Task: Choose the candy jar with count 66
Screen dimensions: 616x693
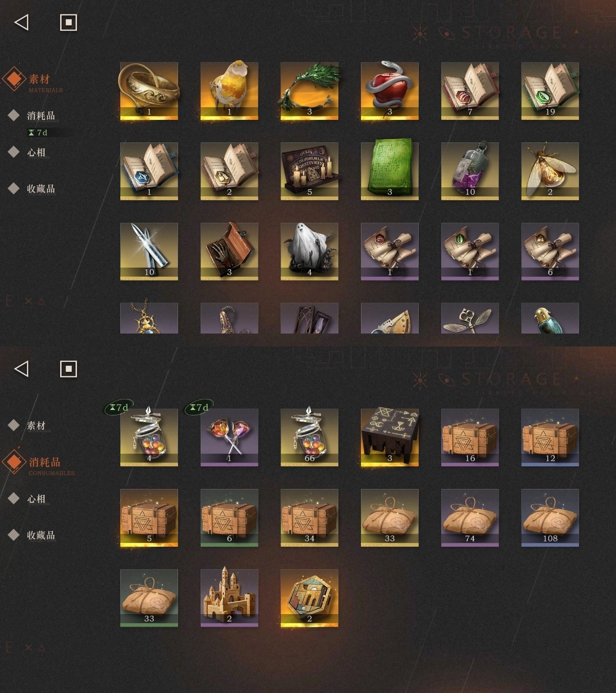Action: (309, 437)
